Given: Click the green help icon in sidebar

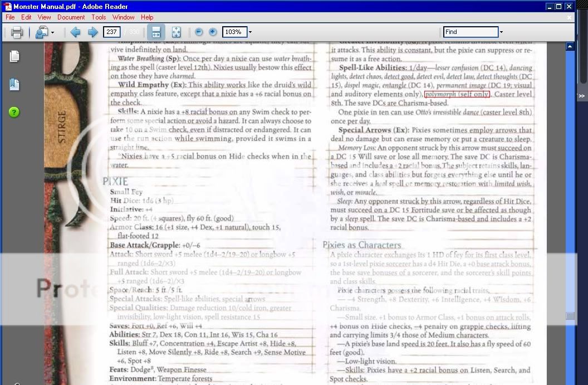Looking at the screenshot, I should click(14, 112).
